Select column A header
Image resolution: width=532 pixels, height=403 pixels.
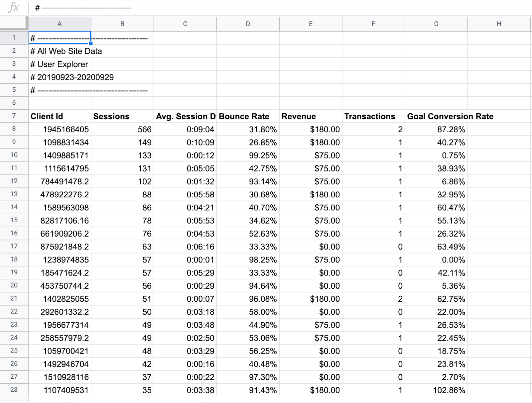(x=60, y=24)
